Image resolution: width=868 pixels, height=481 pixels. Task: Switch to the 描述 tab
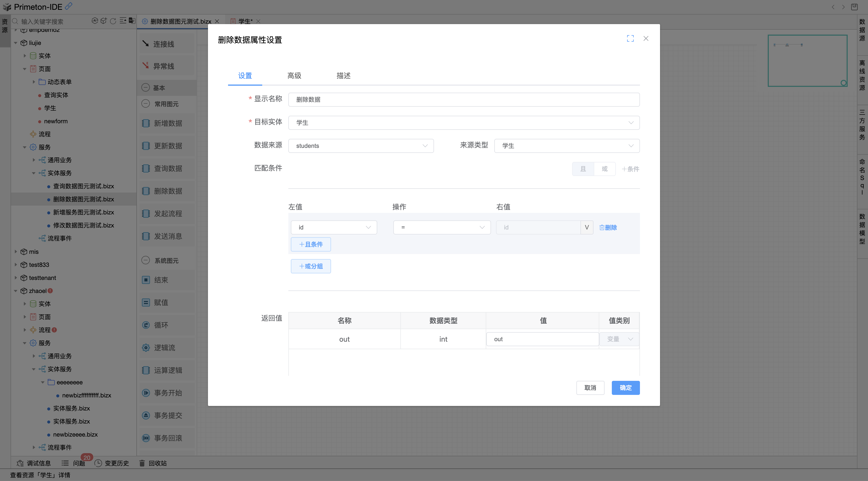[x=343, y=76]
